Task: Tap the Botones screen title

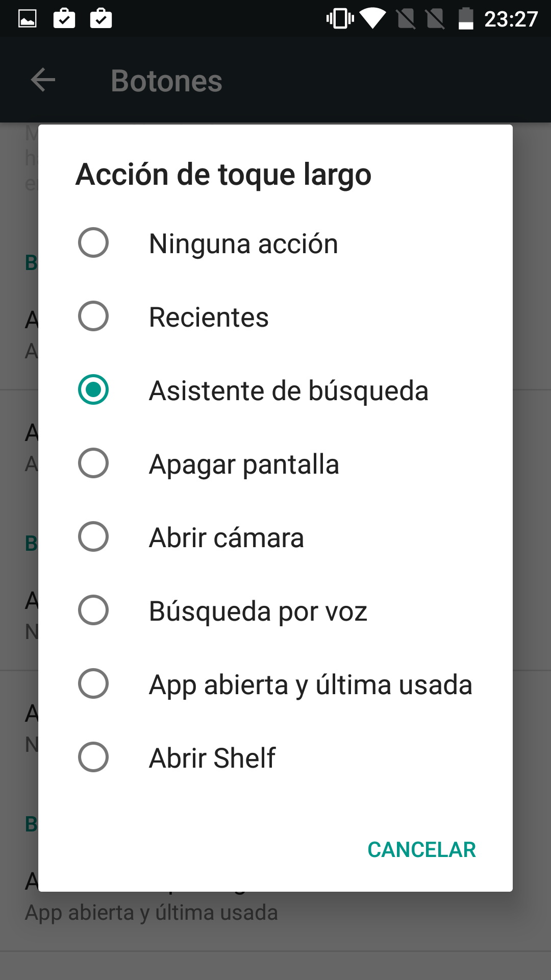Action: (166, 81)
